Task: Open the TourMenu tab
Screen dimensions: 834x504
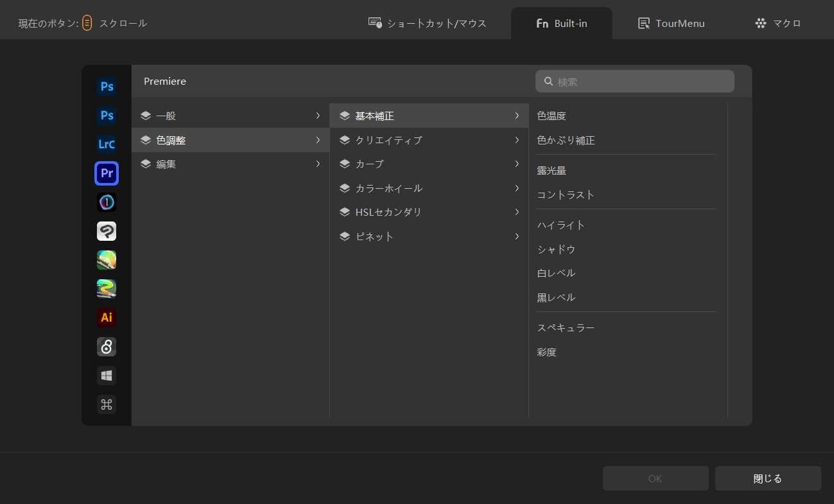Action: pos(671,24)
